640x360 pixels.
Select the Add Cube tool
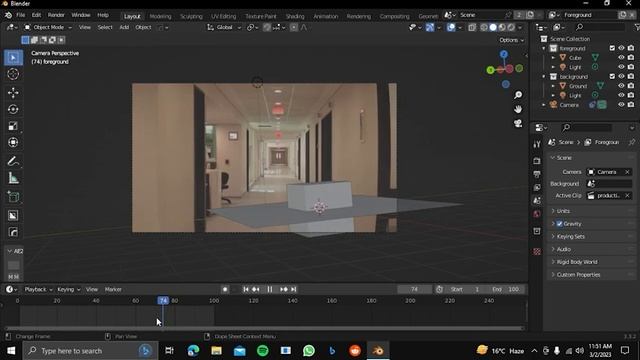tap(13, 197)
